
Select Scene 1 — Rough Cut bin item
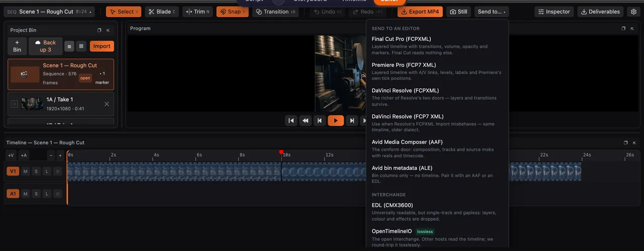point(61,75)
